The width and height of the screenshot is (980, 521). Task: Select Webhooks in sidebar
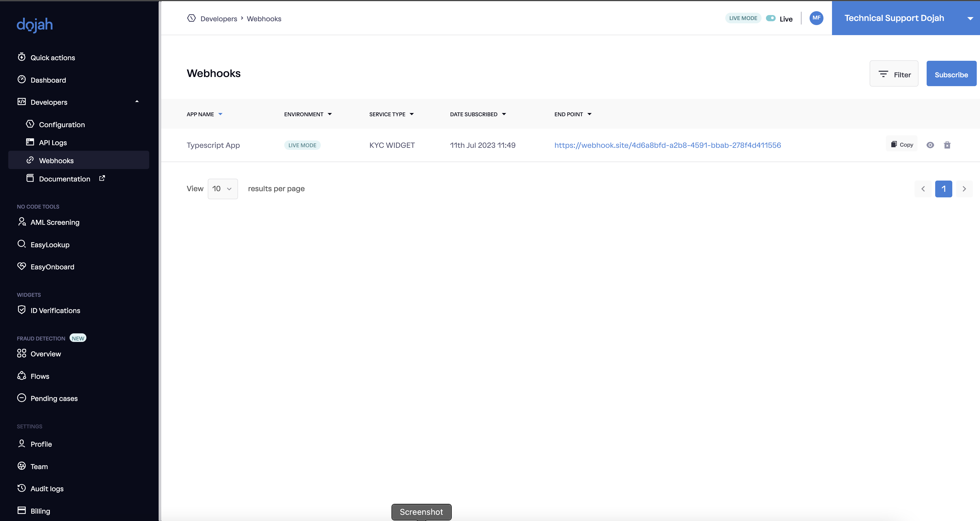coord(78,160)
